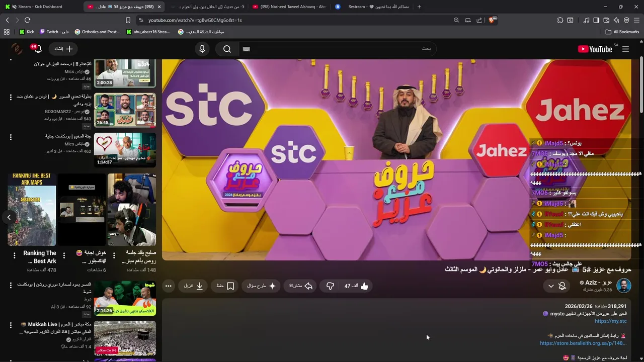
Task: Open the store.beralleith.org.sa link
Action: [x=583, y=343]
